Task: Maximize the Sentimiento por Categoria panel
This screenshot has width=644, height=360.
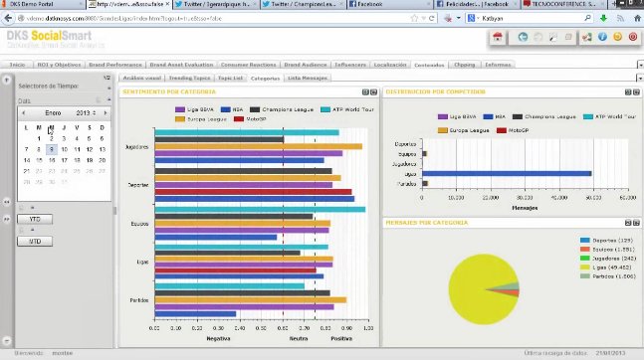Action: [x=373, y=91]
